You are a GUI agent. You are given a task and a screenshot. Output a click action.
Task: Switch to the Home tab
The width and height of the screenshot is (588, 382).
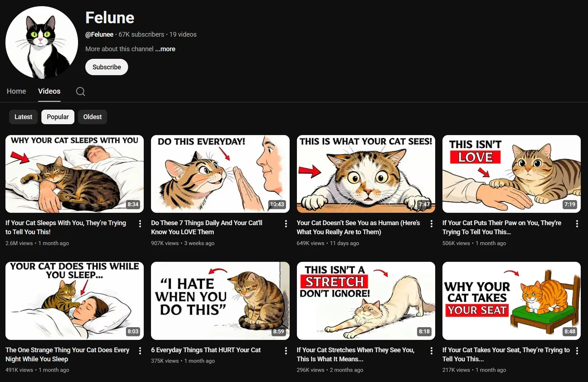point(16,91)
